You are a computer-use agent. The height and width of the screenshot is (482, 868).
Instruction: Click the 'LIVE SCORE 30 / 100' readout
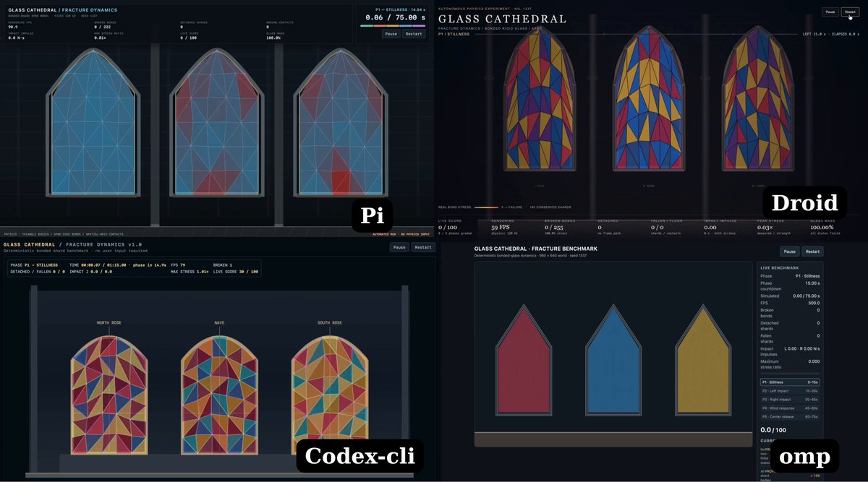pyautogui.click(x=235, y=272)
